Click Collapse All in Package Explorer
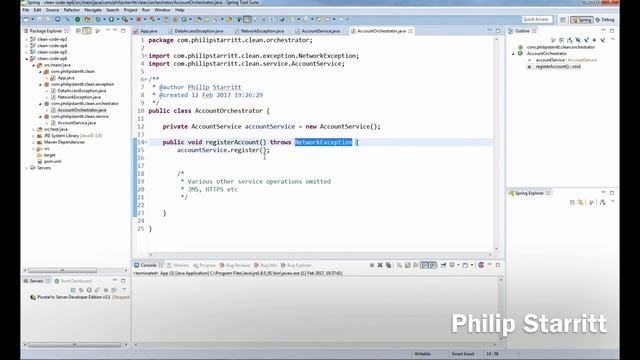The width and height of the screenshot is (640, 360). [x=78, y=31]
